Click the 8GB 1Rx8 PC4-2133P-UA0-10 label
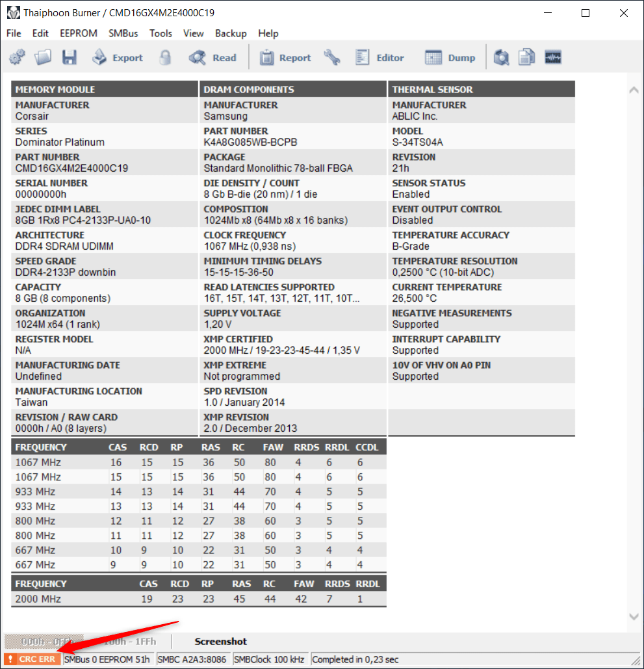The image size is (644, 669). tap(83, 220)
